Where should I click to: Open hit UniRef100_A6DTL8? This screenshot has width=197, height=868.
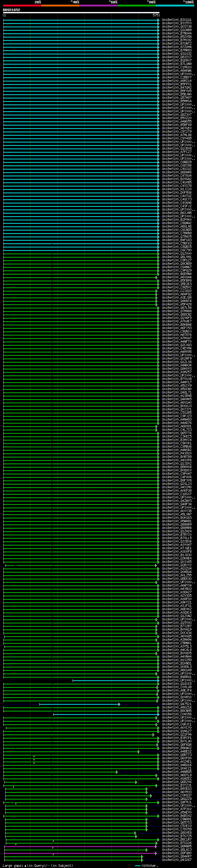tap(177, 775)
